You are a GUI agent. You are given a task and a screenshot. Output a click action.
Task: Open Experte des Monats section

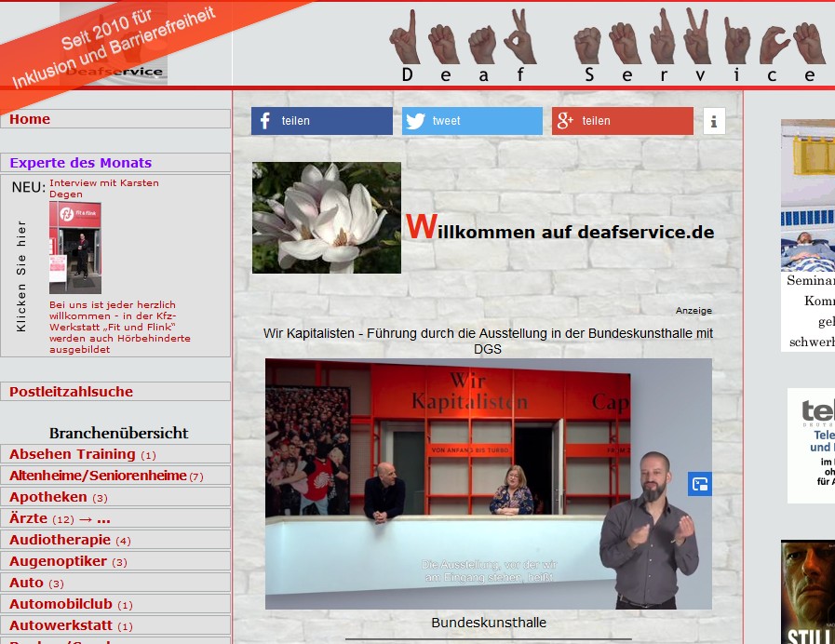80,163
